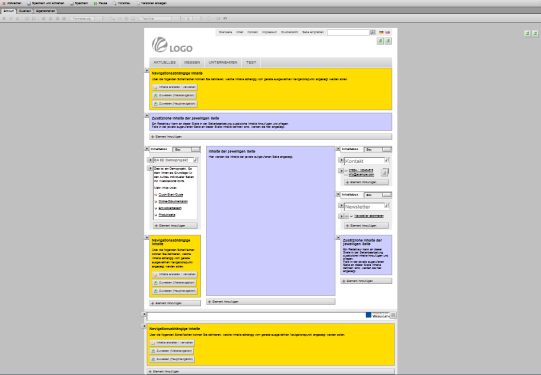Image resolution: width=541 pixels, height=375 pixels.
Task: Open the MESSEN navigation item
Action: click(192, 62)
